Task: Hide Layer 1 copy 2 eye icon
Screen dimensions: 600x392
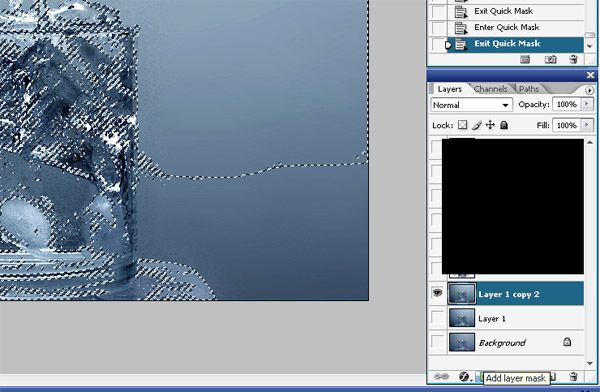Action: pyautogui.click(x=437, y=294)
